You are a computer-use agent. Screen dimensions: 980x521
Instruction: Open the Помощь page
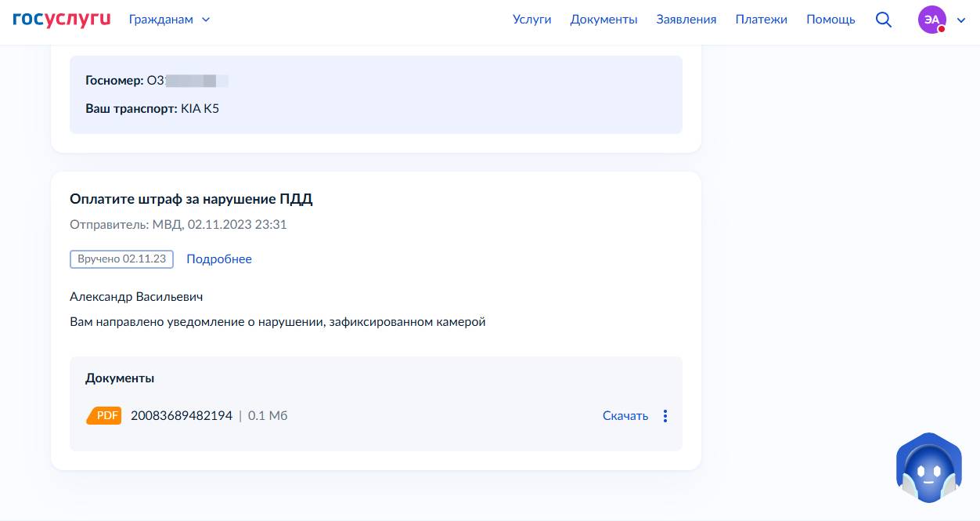(830, 20)
